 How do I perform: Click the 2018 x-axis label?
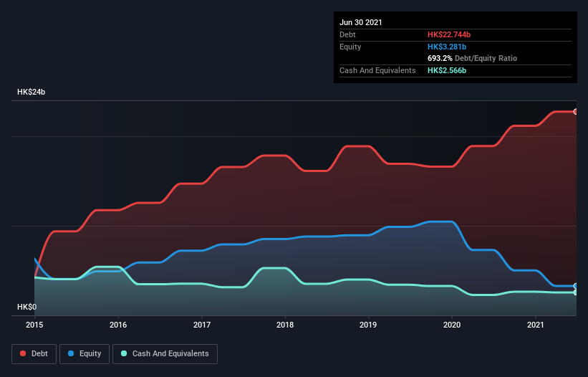(285, 325)
